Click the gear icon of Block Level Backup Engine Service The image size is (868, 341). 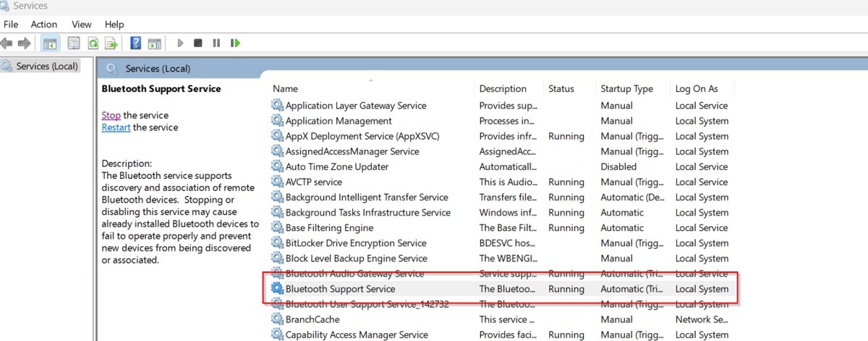pyautogui.click(x=277, y=258)
